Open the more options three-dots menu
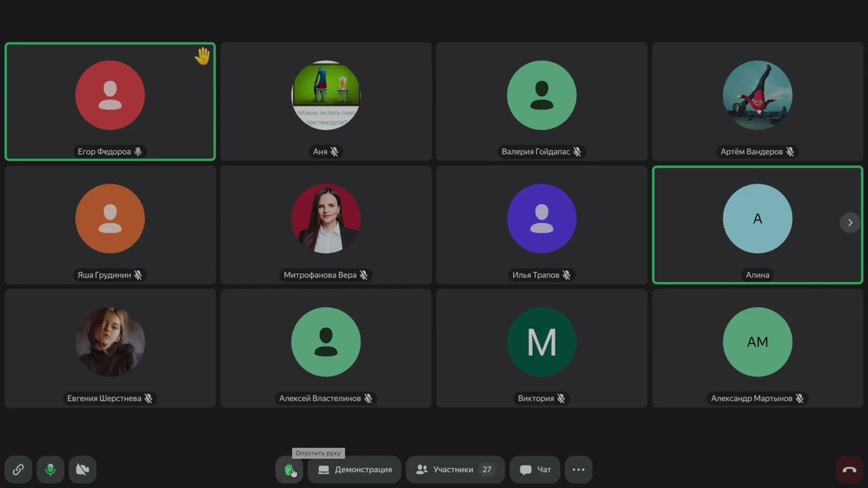 coord(578,469)
